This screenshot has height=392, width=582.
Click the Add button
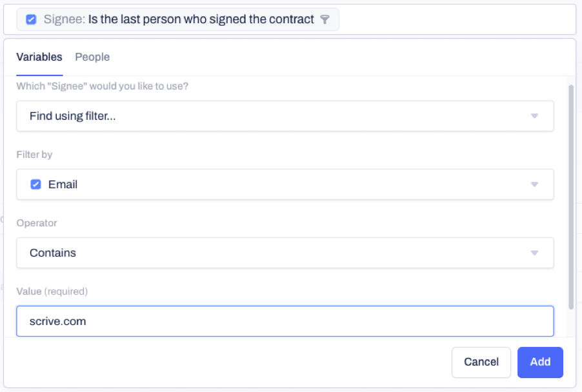coord(540,362)
